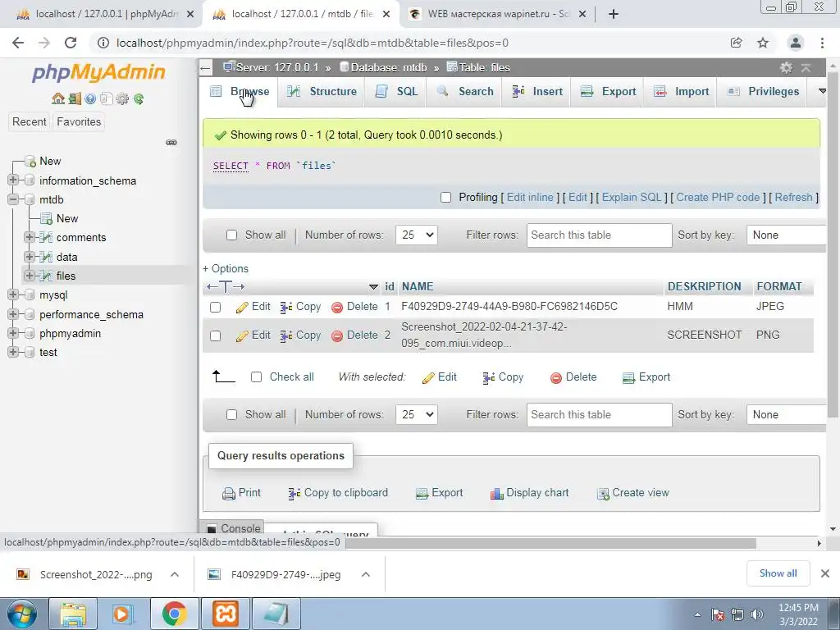Click Copy icon for row id 2
Screen dimensions: 840x630
(286, 336)
